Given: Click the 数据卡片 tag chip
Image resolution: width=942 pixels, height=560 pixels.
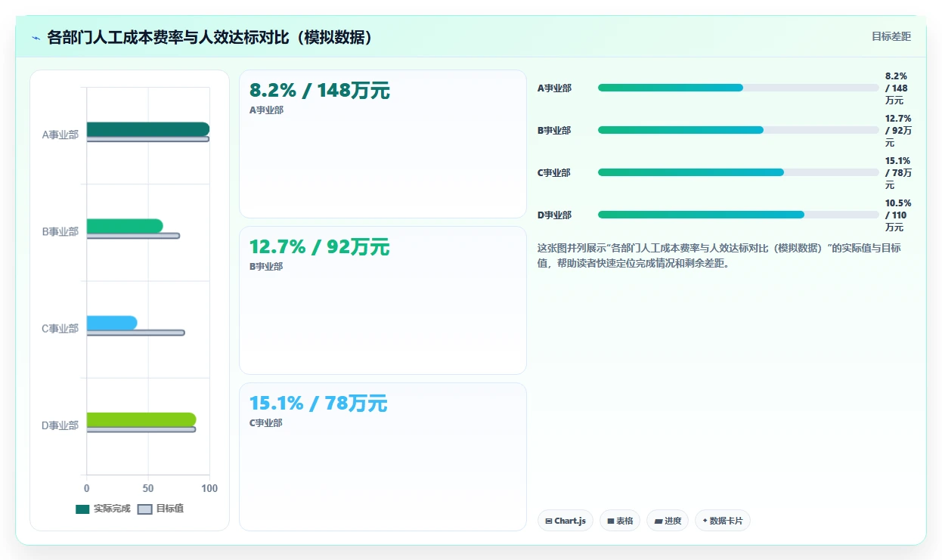Looking at the screenshot, I should tap(722, 521).
